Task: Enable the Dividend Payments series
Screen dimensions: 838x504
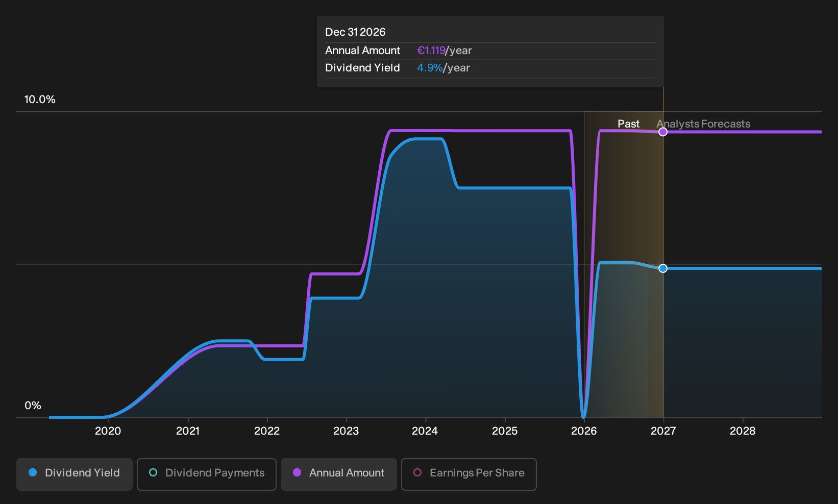Action: click(207, 474)
